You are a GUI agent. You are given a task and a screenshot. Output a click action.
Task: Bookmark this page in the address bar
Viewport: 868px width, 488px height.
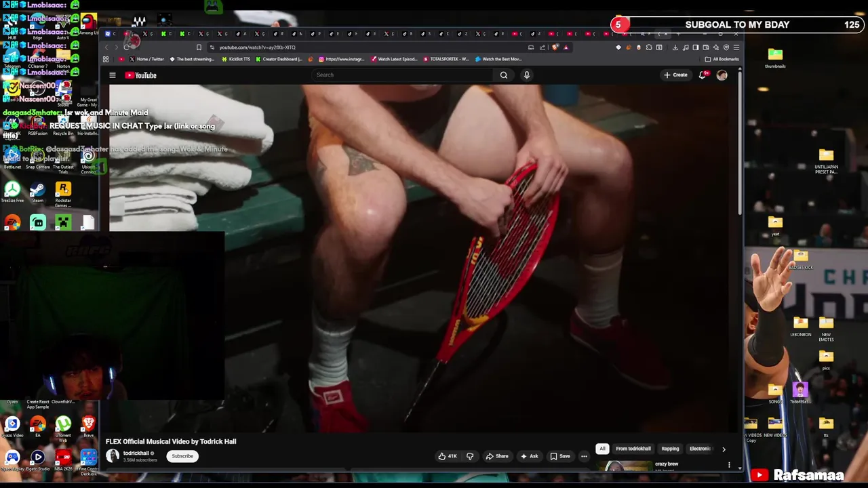pos(199,47)
